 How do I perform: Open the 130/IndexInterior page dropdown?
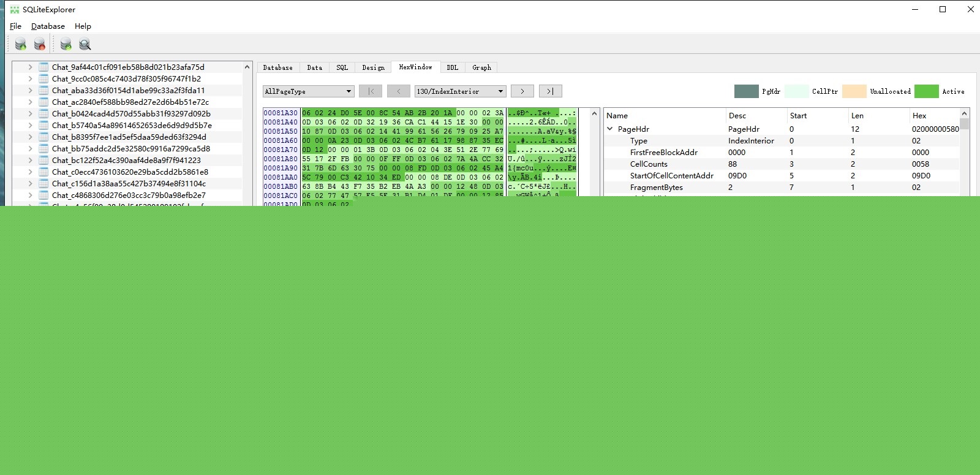click(x=460, y=91)
